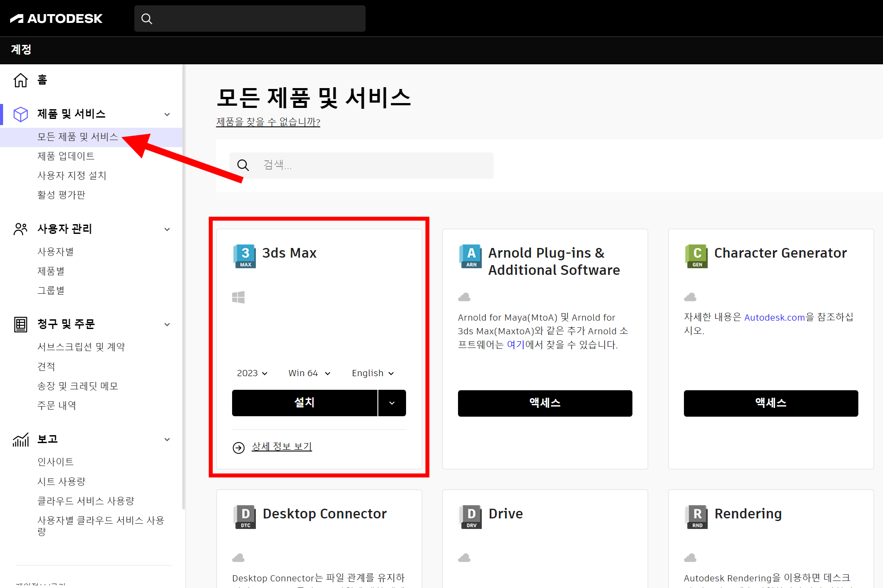Open dropdown arrow next to 설치 button
The height and width of the screenshot is (588, 883).
(392, 403)
